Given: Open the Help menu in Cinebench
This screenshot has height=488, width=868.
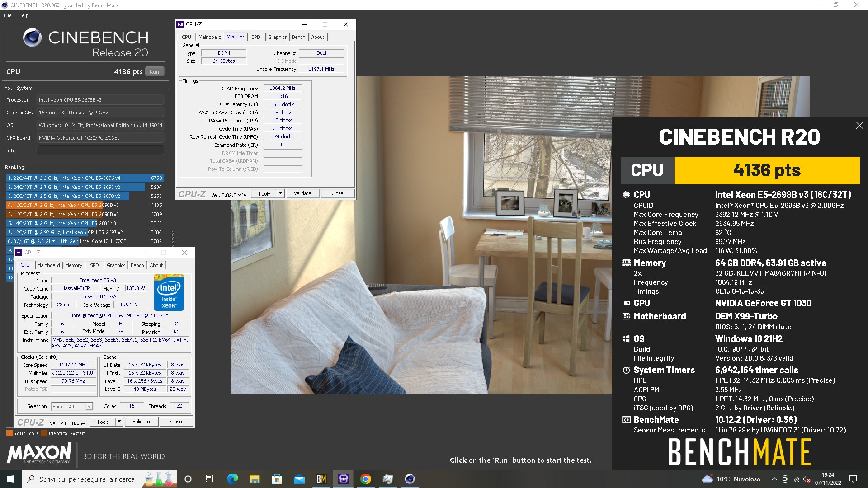Looking at the screenshot, I should (x=24, y=15).
